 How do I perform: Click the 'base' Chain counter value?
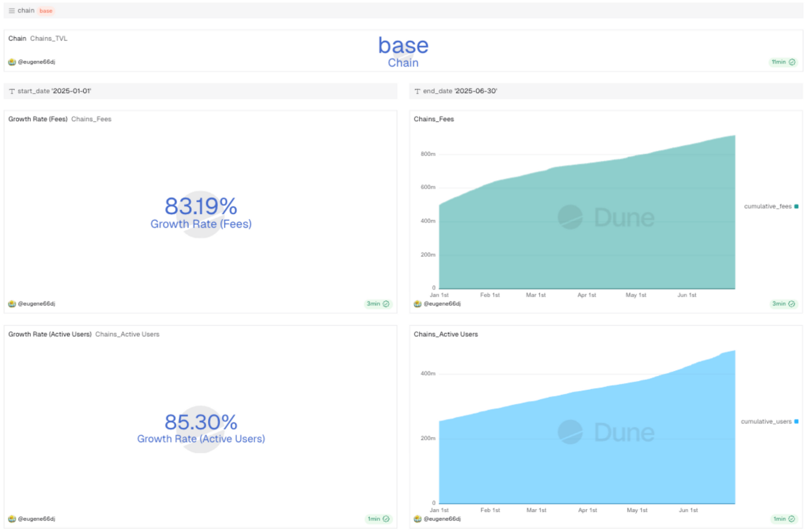click(403, 45)
